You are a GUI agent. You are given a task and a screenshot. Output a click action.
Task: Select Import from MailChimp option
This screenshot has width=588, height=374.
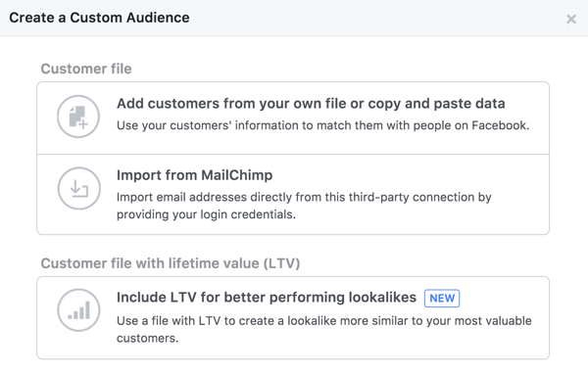(293, 195)
